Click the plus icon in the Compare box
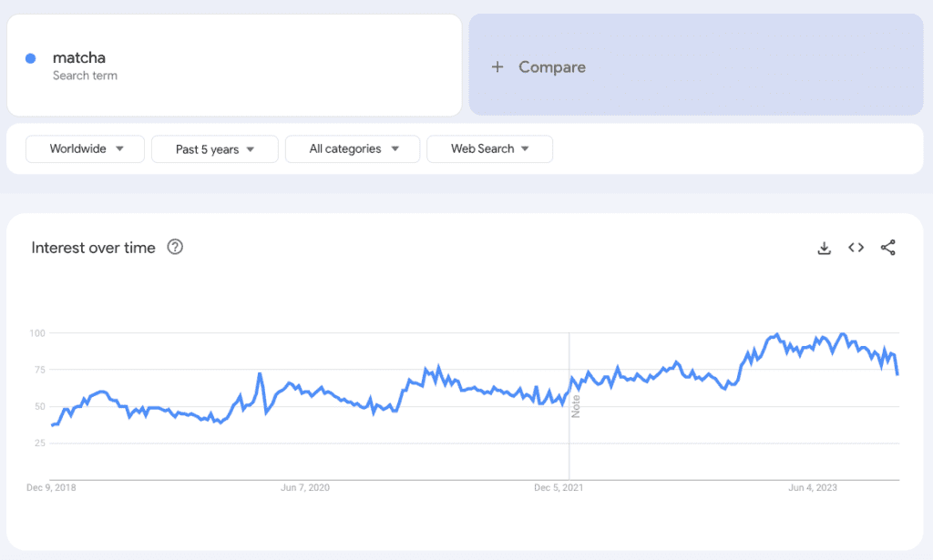 [497, 66]
